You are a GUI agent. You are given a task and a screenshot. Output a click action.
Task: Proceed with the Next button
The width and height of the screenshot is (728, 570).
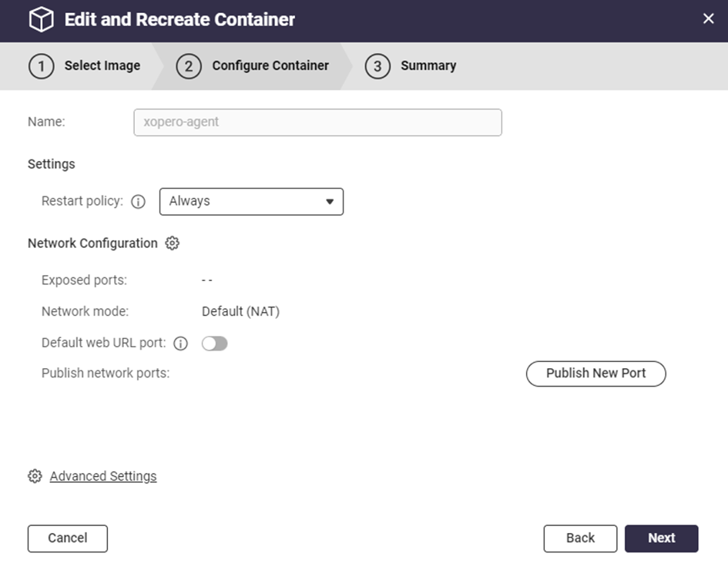661,538
